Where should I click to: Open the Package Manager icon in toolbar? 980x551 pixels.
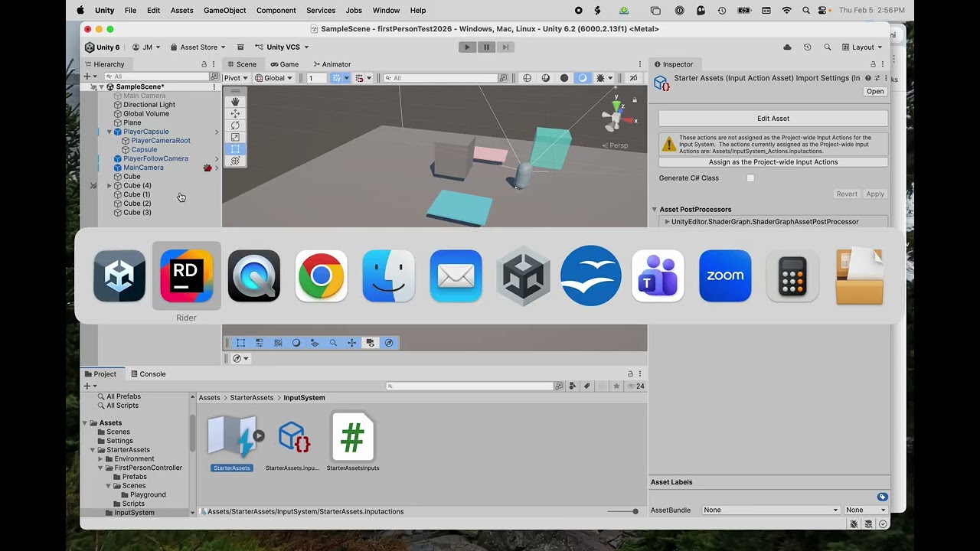coord(240,47)
